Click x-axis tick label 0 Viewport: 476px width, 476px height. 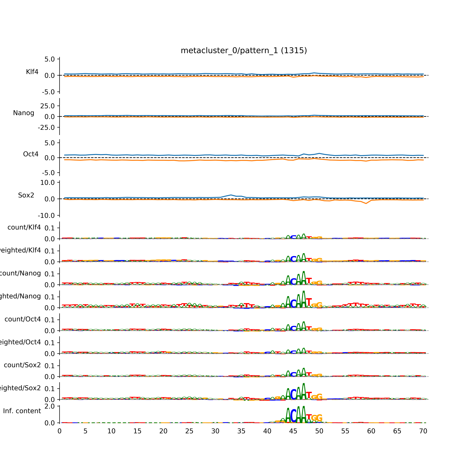pos(59,431)
